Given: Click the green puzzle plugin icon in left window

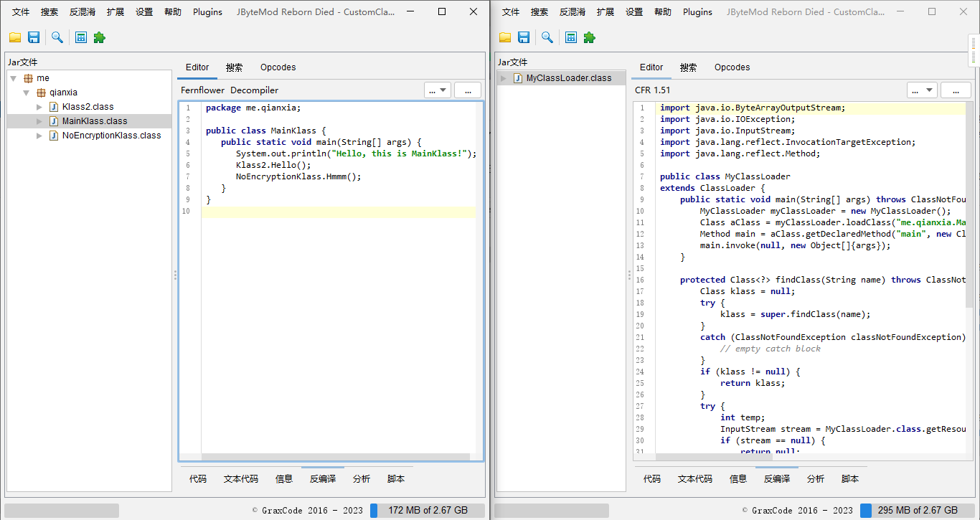Looking at the screenshot, I should tap(100, 37).
